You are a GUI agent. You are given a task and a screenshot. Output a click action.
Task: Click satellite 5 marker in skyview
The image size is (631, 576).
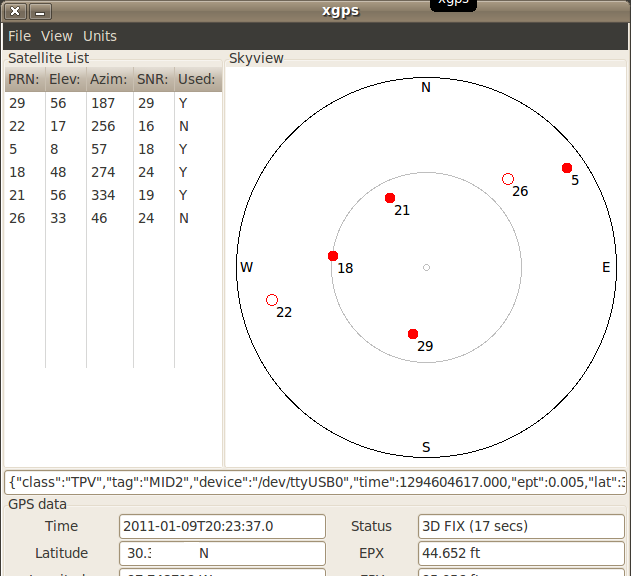[x=567, y=168]
